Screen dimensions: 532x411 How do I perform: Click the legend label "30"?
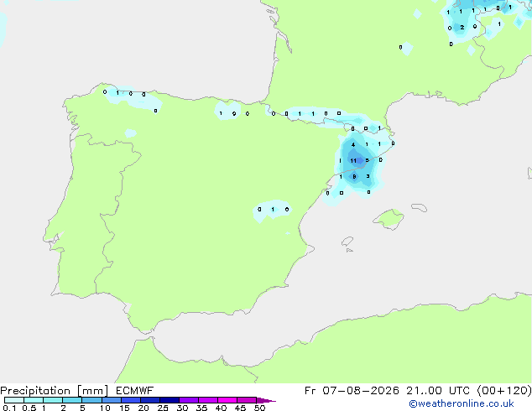182,408
